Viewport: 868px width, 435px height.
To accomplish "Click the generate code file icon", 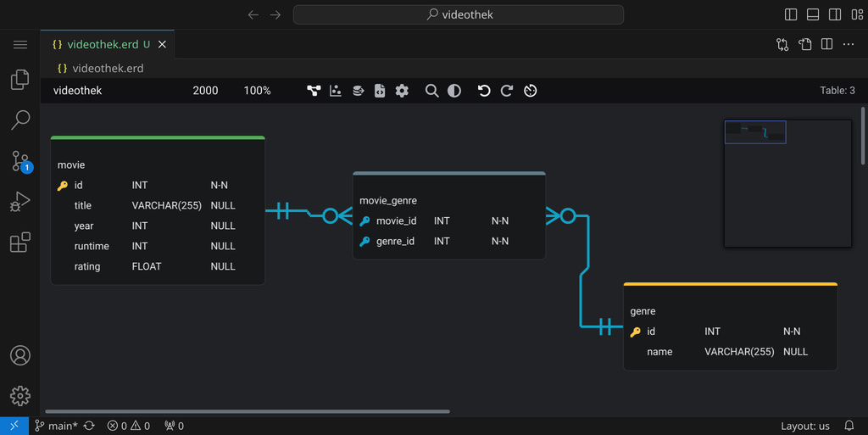I will point(380,91).
